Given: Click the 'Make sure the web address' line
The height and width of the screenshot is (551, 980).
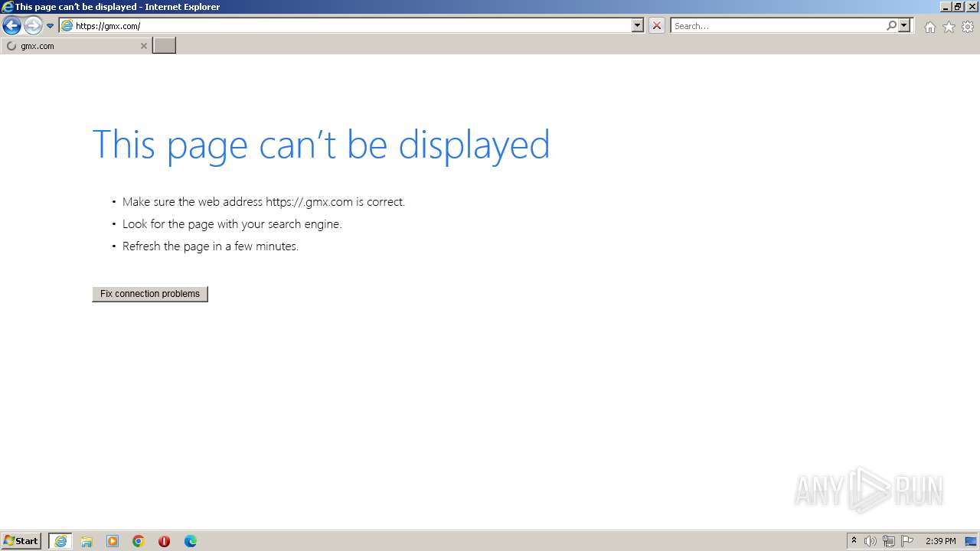Looking at the screenshot, I should (263, 202).
